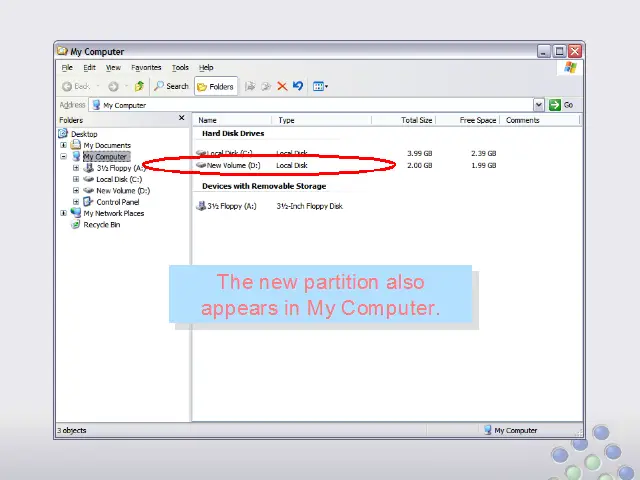The height and width of the screenshot is (480, 640).
Task: Sort by the Name column header
Action: (232, 120)
